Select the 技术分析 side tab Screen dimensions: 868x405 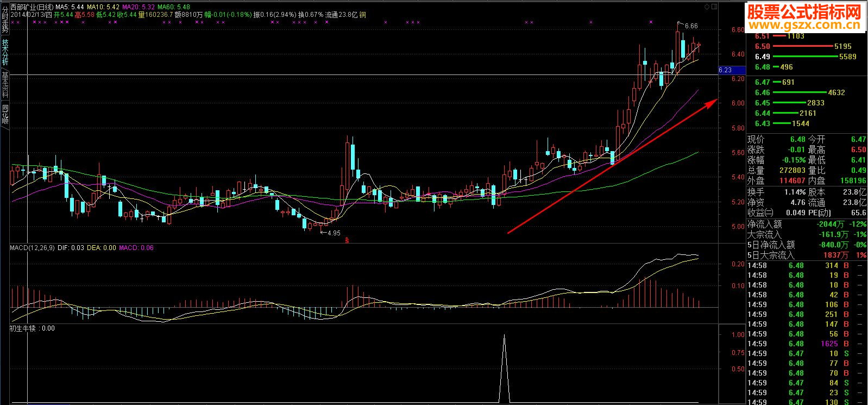pos(5,52)
